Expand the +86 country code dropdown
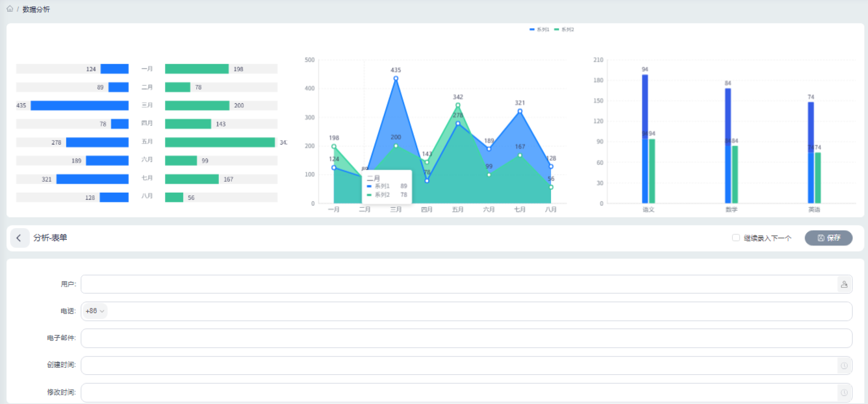This screenshot has width=868, height=404. point(95,311)
